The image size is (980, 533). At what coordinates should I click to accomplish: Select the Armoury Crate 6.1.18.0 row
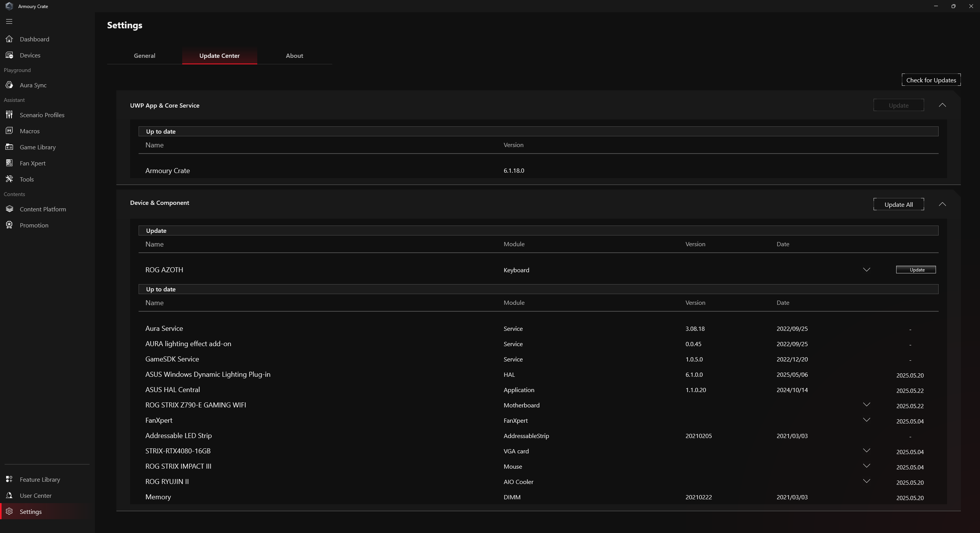pos(538,171)
